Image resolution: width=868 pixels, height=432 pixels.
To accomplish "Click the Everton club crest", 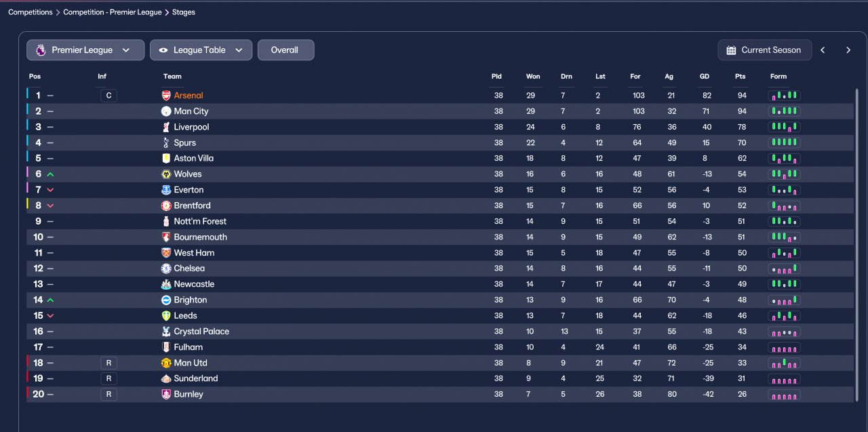I will point(166,190).
